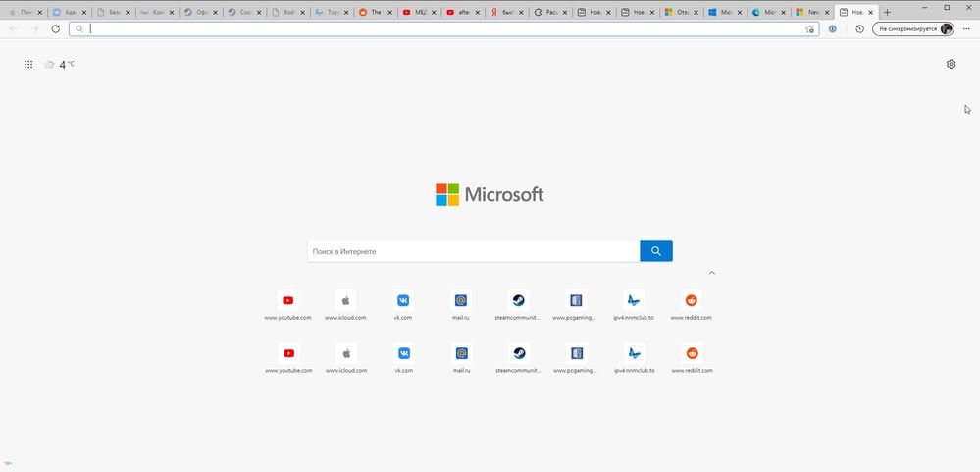Image resolution: width=980 pixels, height=472 pixels.
Task: Switch to the 'New' Microsoft tab
Action: coord(811,12)
